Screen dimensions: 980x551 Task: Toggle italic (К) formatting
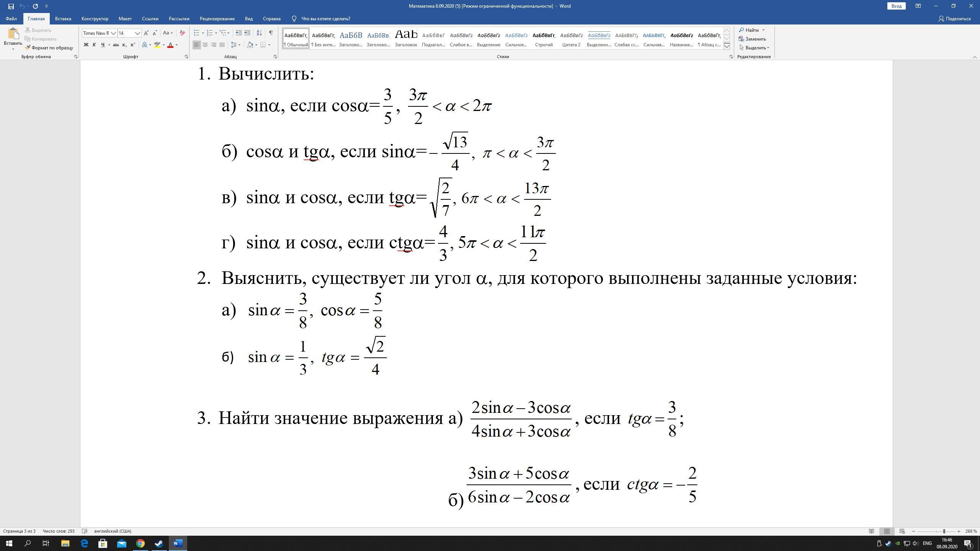click(94, 45)
